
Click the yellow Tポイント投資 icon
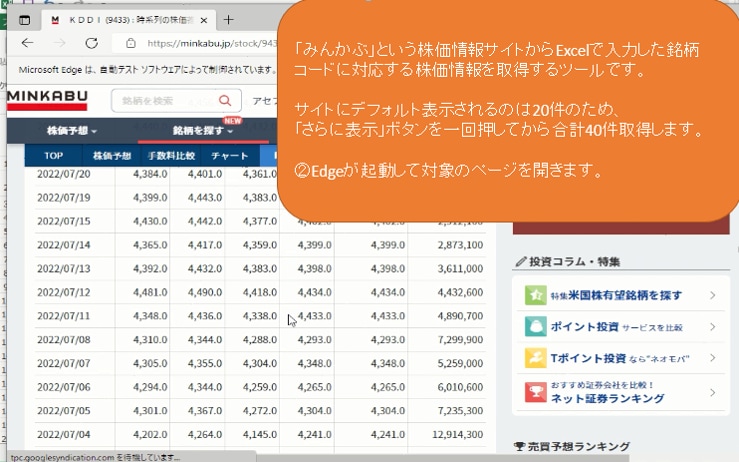(x=535, y=358)
